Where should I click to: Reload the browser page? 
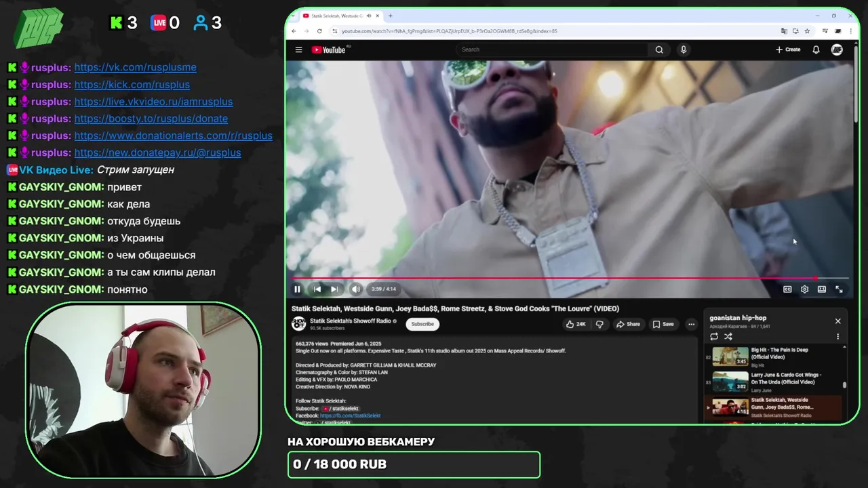(319, 31)
